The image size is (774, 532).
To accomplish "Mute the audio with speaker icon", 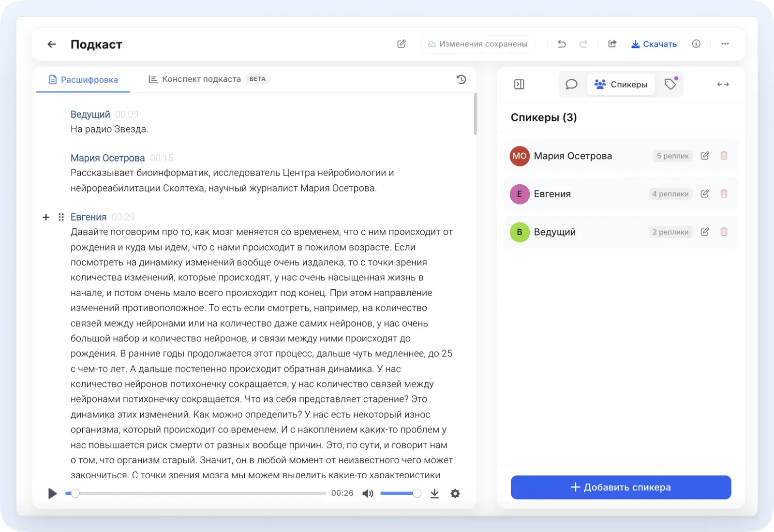I will coord(368,493).
